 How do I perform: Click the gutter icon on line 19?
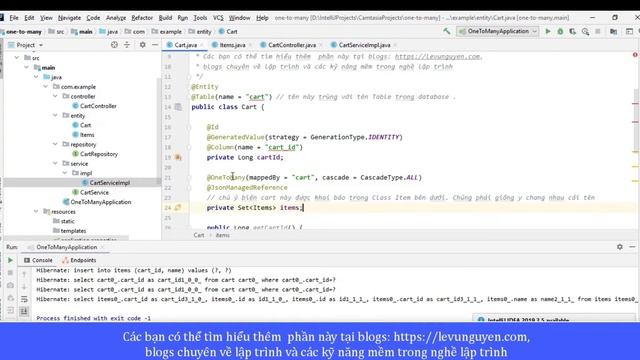point(178,157)
